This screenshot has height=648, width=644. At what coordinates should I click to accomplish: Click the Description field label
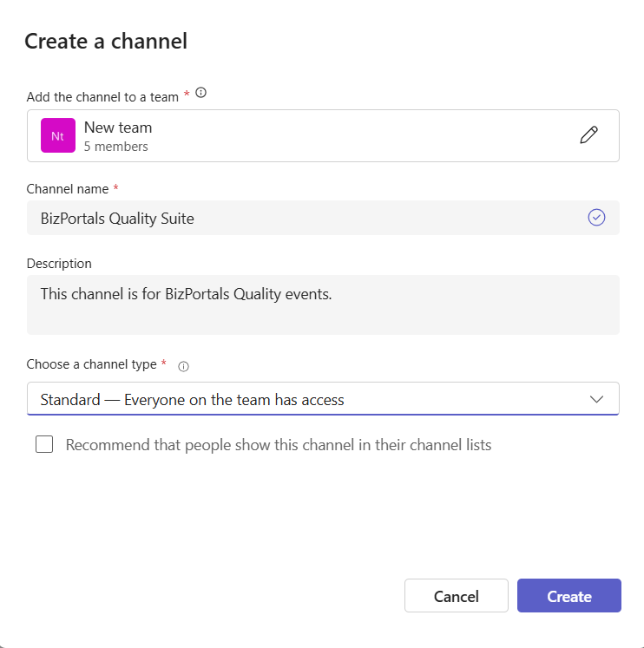click(x=59, y=264)
